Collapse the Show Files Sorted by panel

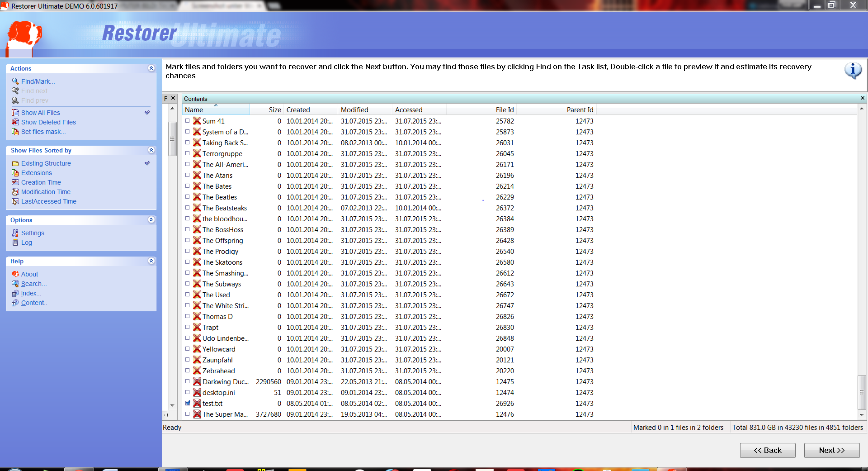(151, 150)
